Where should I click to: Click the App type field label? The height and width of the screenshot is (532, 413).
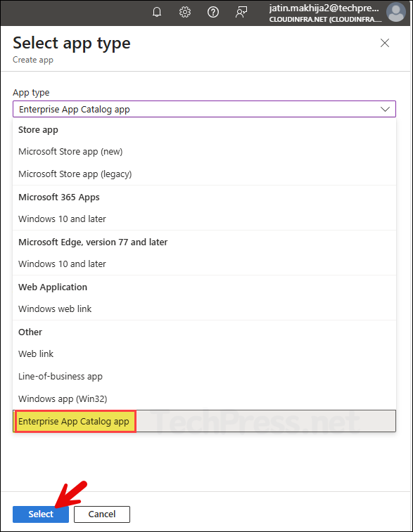coord(31,92)
